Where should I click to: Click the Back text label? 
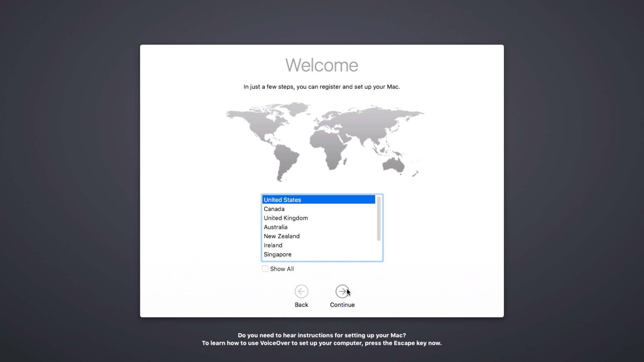click(301, 305)
